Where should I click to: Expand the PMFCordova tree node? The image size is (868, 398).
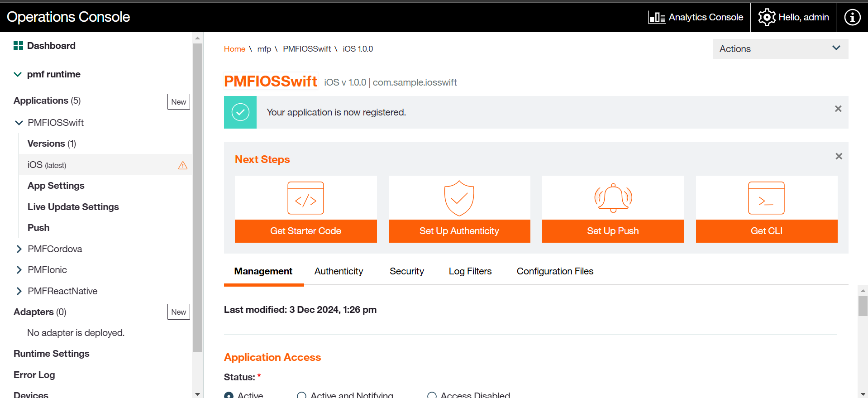click(x=19, y=249)
